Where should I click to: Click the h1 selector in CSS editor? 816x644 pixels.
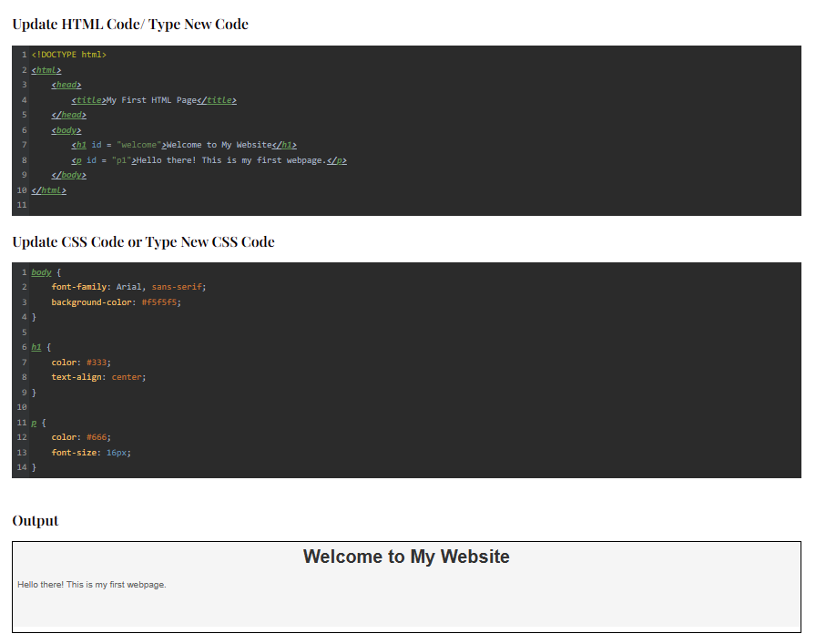tap(36, 347)
